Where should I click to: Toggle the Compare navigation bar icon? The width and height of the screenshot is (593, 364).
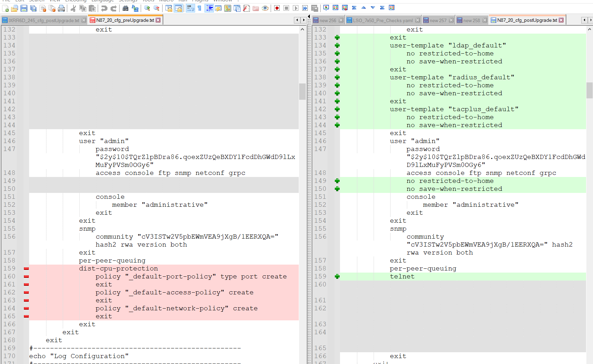click(x=392, y=8)
